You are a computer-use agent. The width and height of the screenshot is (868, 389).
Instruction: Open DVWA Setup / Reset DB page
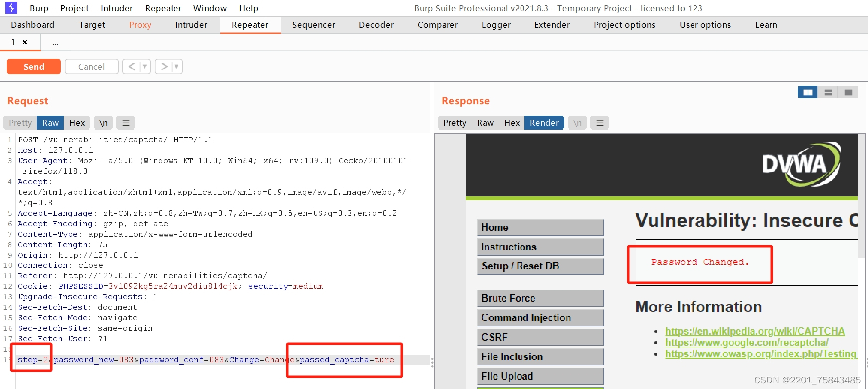[x=540, y=266]
